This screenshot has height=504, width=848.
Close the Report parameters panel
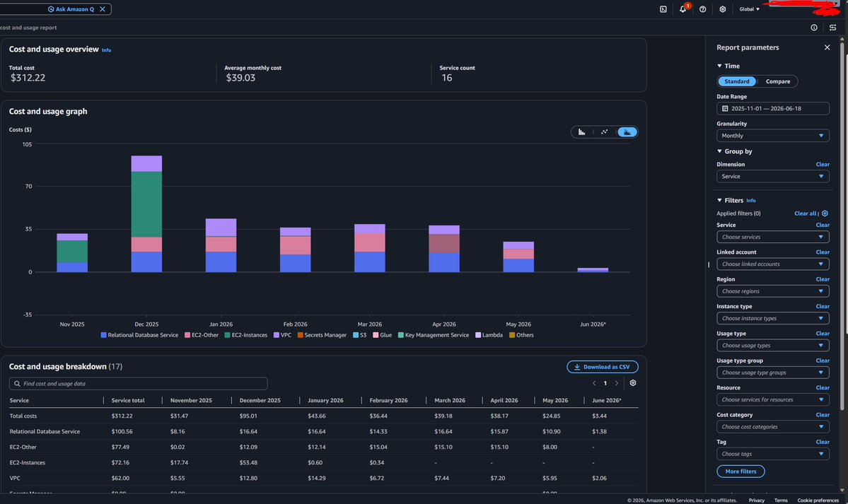point(827,47)
